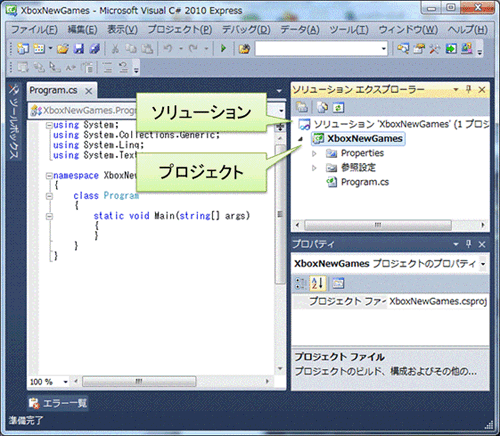Open the ウィンドウ(W) menu
Screen dimensions: 500x436
pyautogui.click(x=408, y=30)
